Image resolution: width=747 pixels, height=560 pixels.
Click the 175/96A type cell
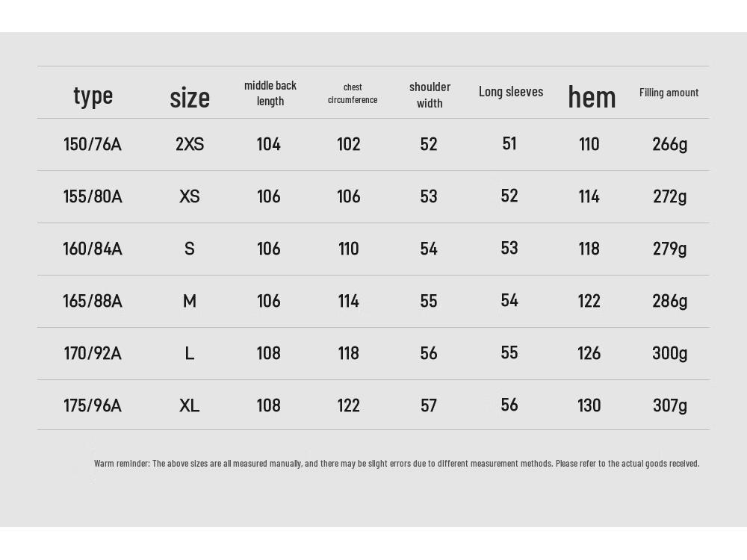point(93,405)
